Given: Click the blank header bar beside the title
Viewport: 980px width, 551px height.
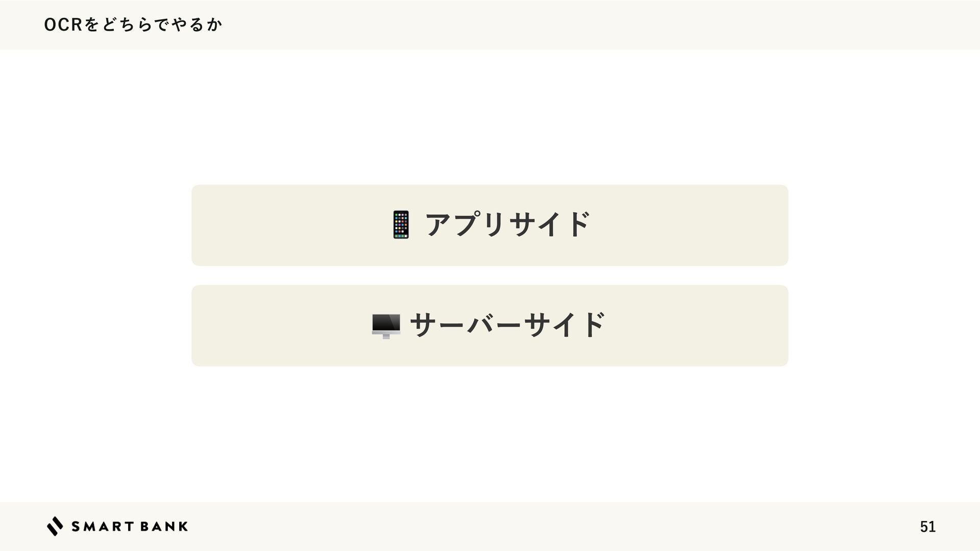Looking at the screenshot, I should [x=597, y=24].
